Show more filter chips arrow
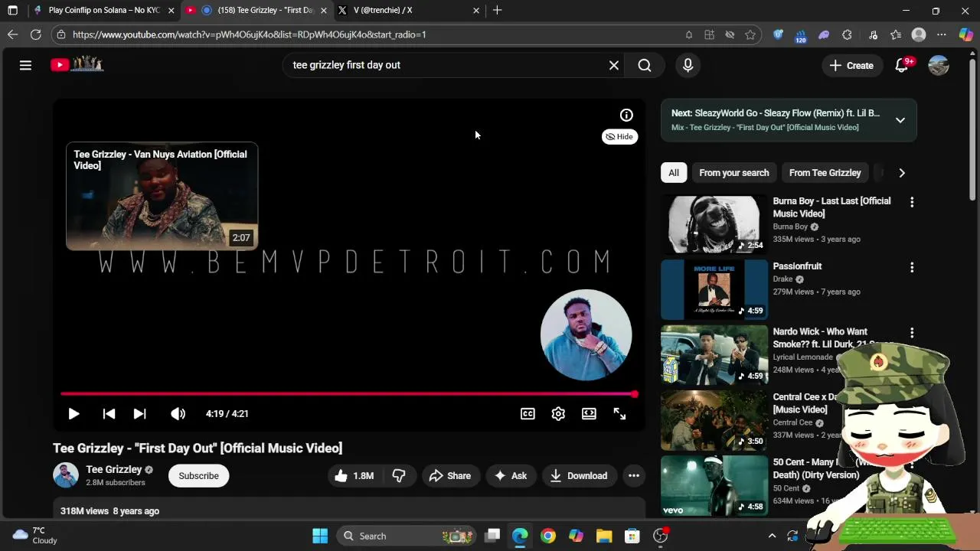The width and height of the screenshot is (980, 551). (x=902, y=173)
